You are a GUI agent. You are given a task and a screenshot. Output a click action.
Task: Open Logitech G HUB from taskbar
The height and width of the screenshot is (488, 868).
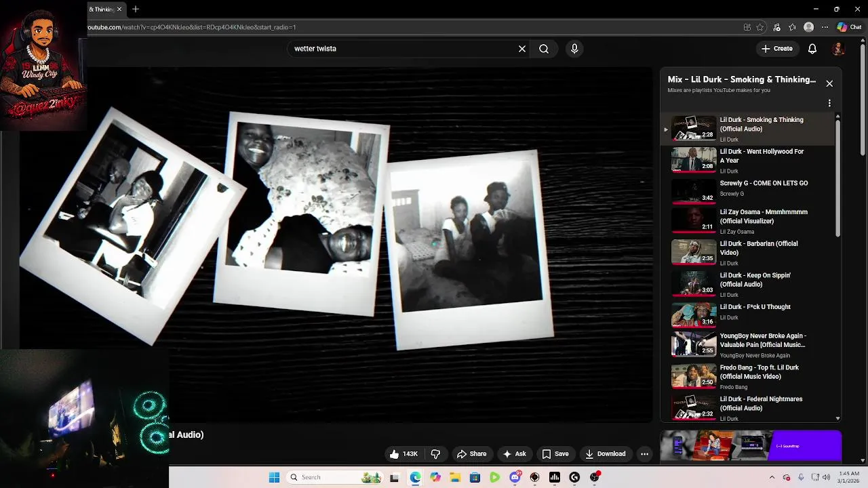[574, 477]
